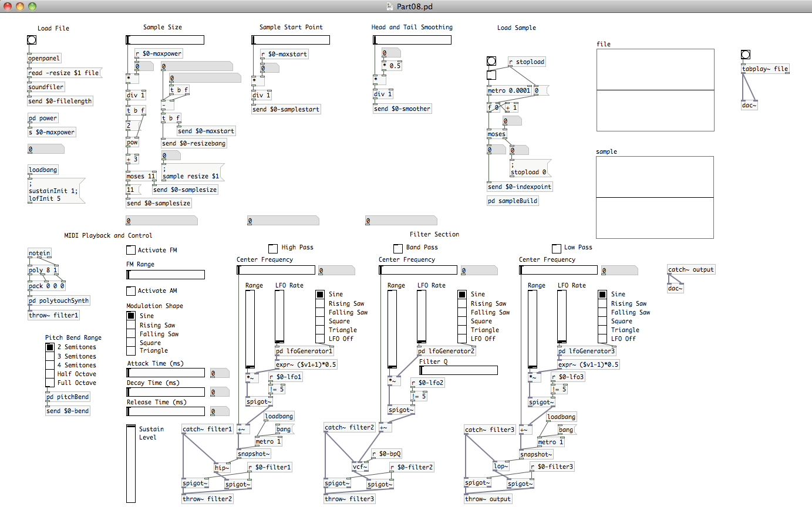Click the Load Sample bang circle
Viewport: 812px width, 507px height.
(491, 61)
